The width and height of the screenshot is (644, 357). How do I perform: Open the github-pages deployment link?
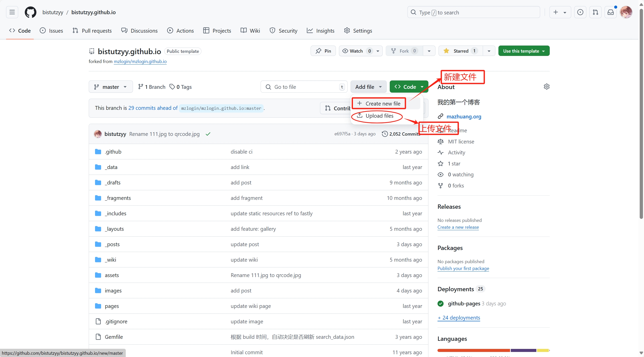(x=464, y=303)
